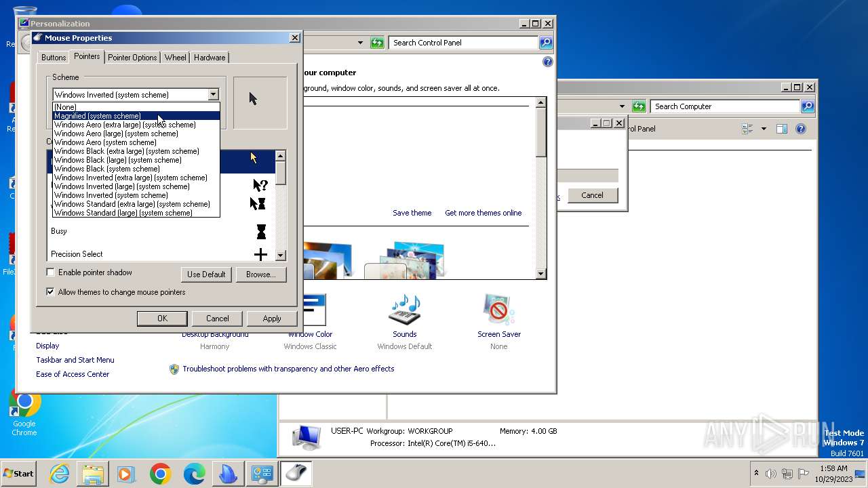Select the Magnified (system scheme) option
868x488 pixels.
click(x=136, y=116)
